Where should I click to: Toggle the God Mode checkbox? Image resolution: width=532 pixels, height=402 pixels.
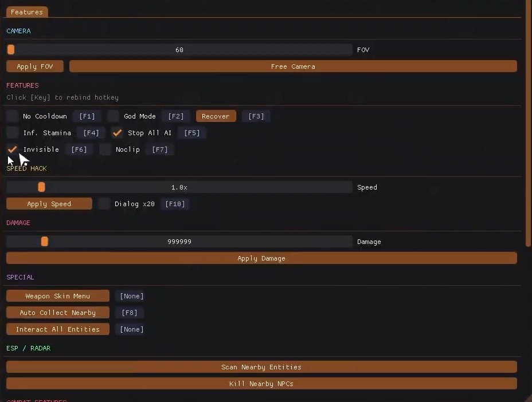(114, 116)
